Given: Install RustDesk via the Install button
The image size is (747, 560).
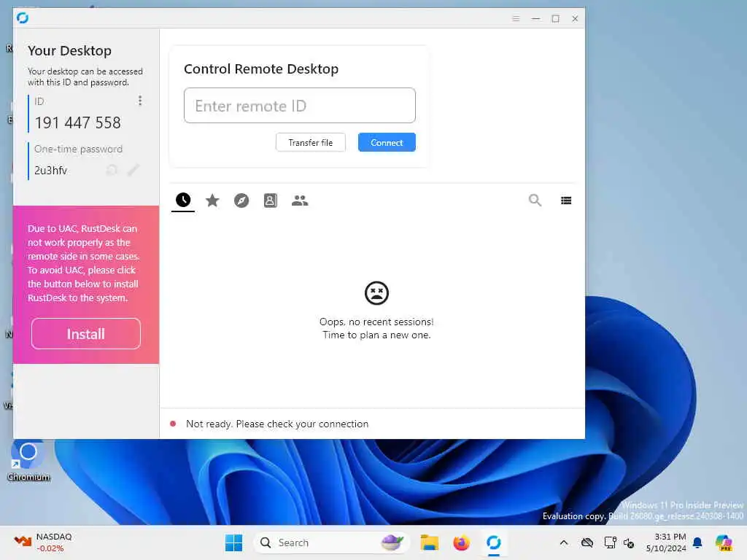Looking at the screenshot, I should 86,334.
